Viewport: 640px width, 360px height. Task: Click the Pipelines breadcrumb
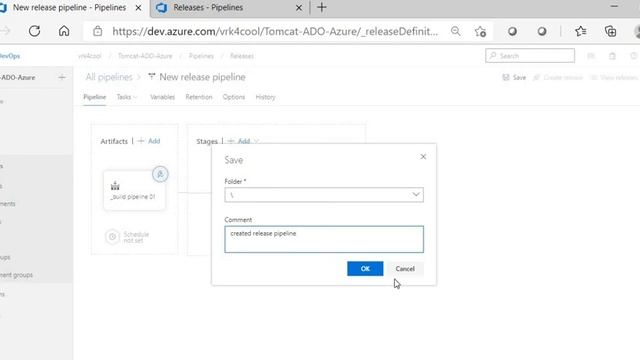pos(201,56)
